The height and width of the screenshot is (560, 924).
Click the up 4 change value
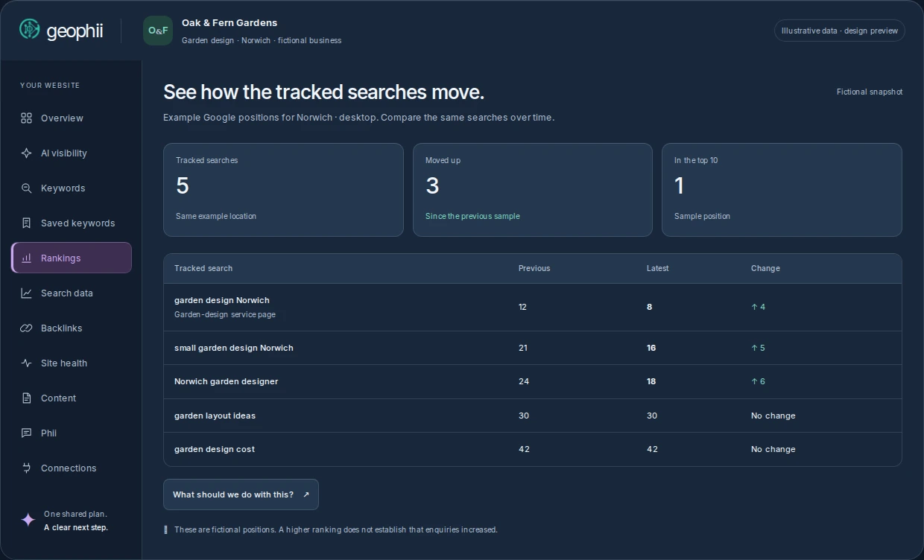[758, 307]
